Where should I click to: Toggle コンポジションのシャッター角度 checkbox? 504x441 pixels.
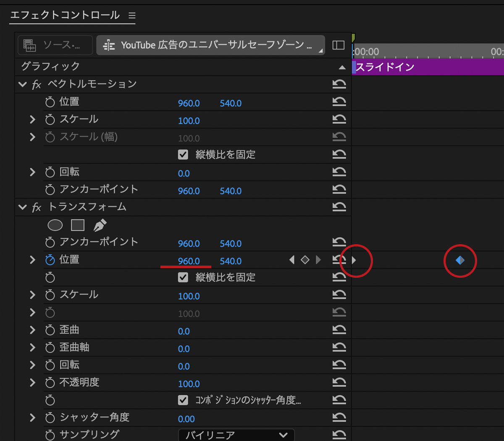pyautogui.click(x=183, y=400)
